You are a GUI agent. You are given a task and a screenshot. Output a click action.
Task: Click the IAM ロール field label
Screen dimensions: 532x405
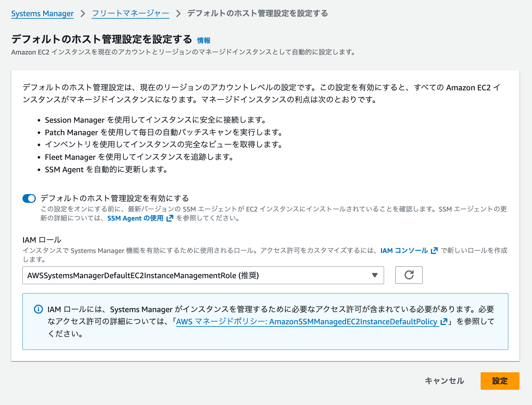tap(42, 240)
